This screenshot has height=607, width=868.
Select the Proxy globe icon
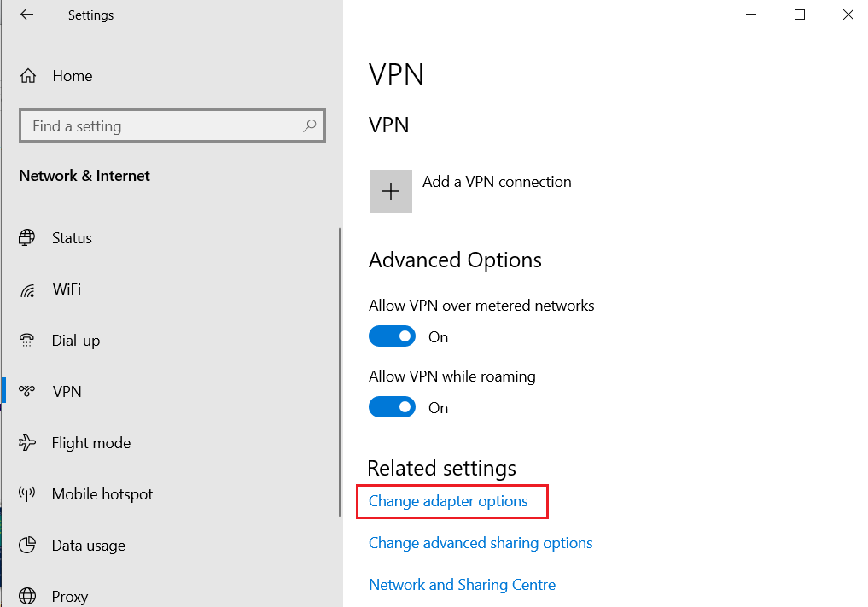28,595
